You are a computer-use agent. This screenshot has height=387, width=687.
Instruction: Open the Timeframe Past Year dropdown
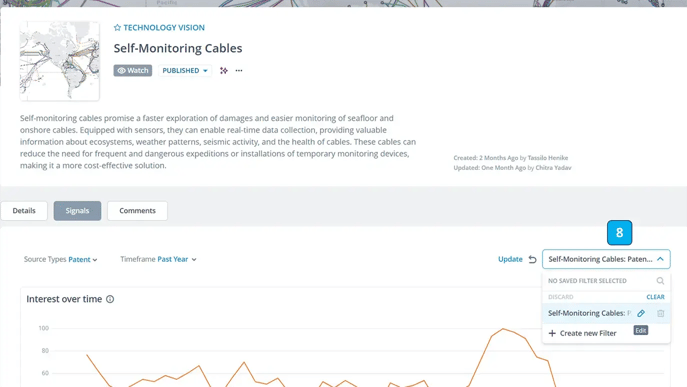(x=159, y=259)
